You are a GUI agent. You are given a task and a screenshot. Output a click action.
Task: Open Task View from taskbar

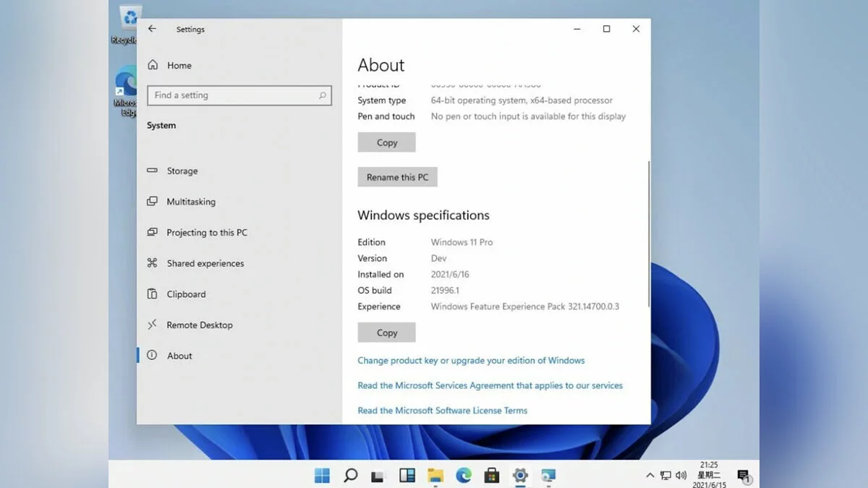[x=378, y=476]
